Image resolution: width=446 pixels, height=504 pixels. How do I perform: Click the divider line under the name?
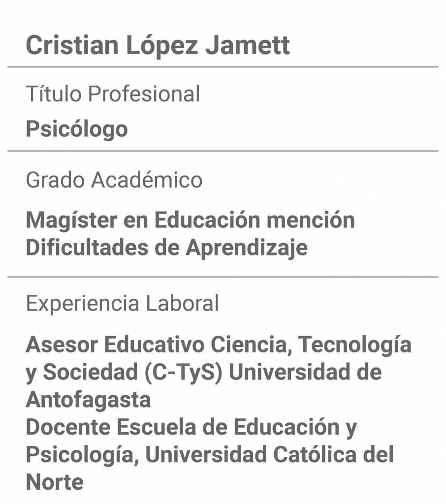(223, 67)
